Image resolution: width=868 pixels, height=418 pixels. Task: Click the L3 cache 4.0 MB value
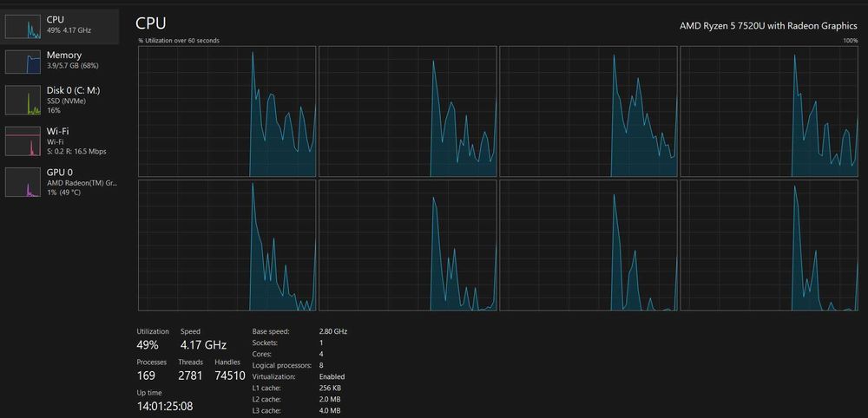click(x=330, y=411)
